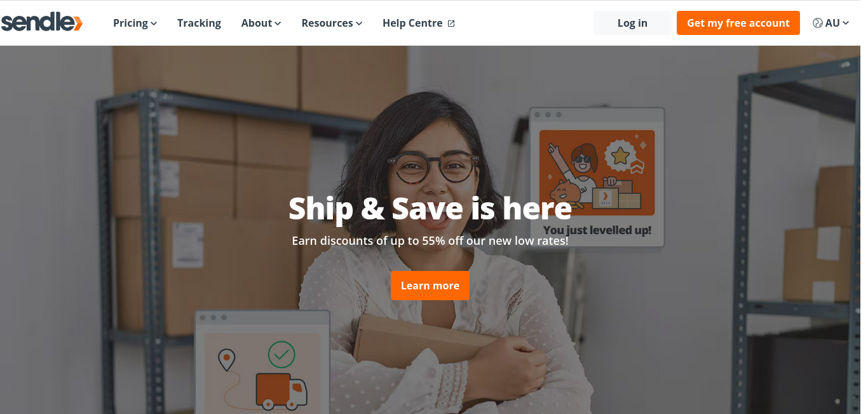This screenshot has height=414, width=868.
Task: Expand the Resources dropdown chevron
Action: [359, 24]
